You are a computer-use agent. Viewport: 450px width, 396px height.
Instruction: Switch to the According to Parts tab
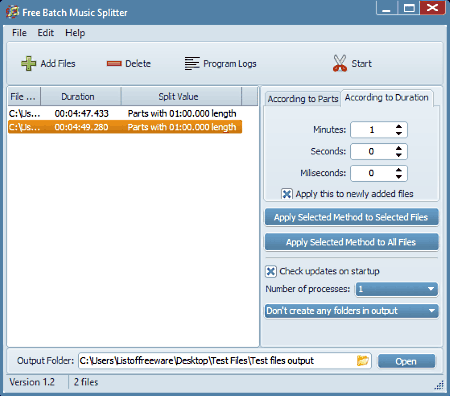(303, 99)
